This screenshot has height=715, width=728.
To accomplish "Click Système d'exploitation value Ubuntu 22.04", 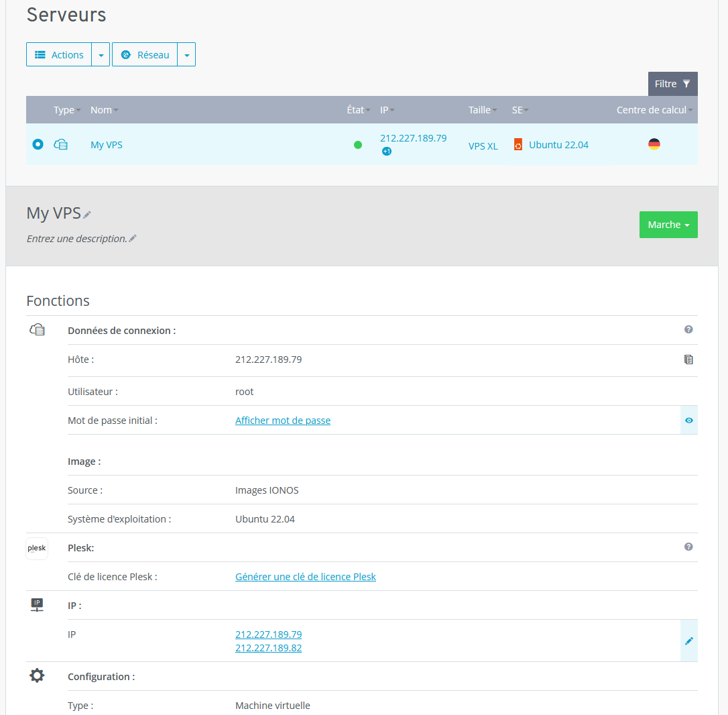I will [x=265, y=519].
